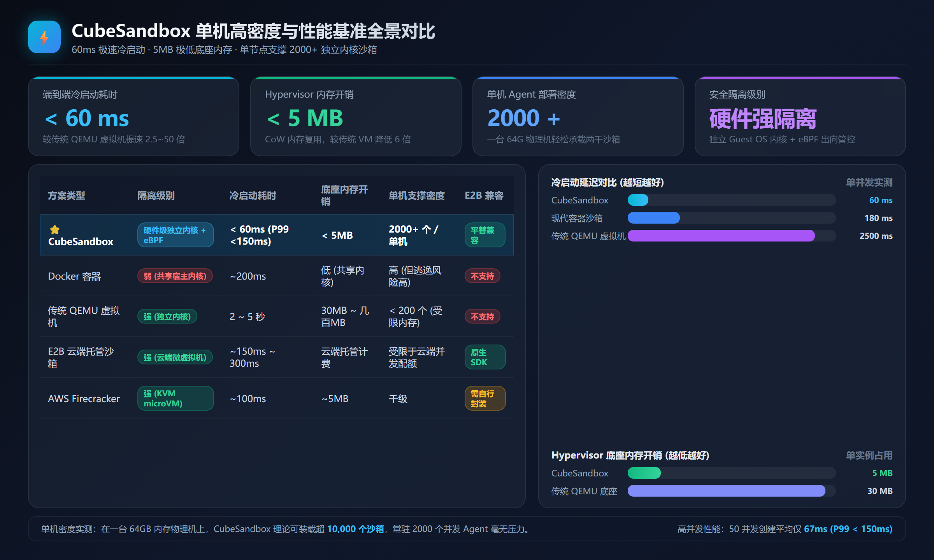Click the 传统 QEMU 底座 30 MB bar
Viewport: 934px width, 560px height.
tap(727, 491)
